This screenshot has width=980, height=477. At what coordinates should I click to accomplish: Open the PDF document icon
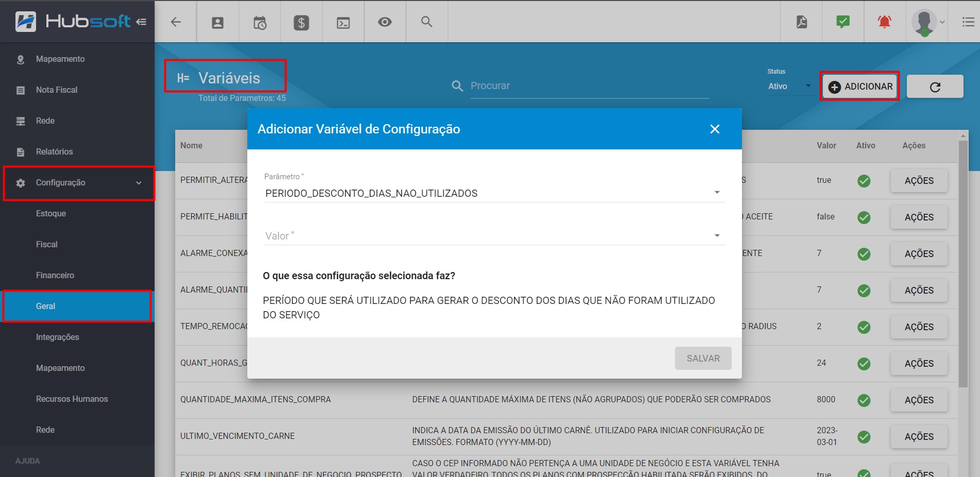tap(802, 22)
